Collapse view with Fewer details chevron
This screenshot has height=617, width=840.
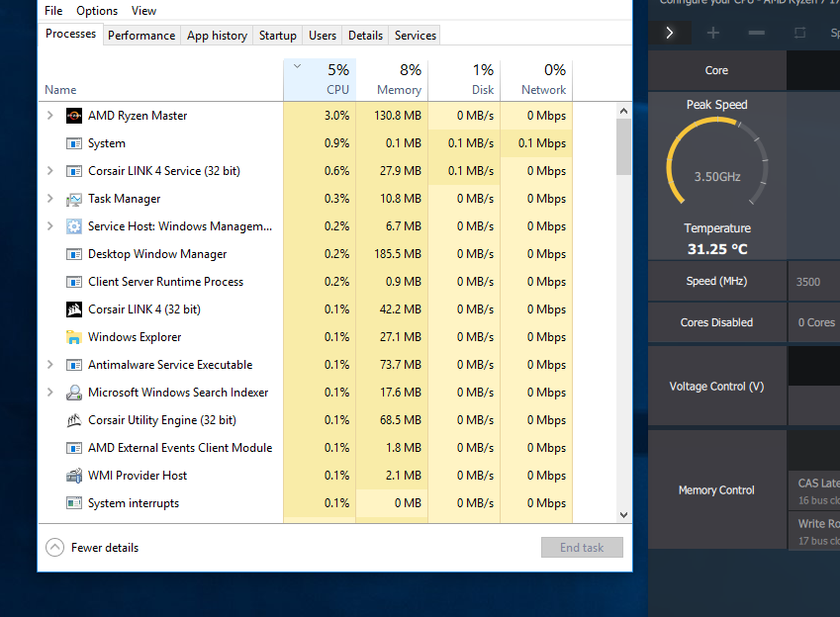click(x=54, y=548)
